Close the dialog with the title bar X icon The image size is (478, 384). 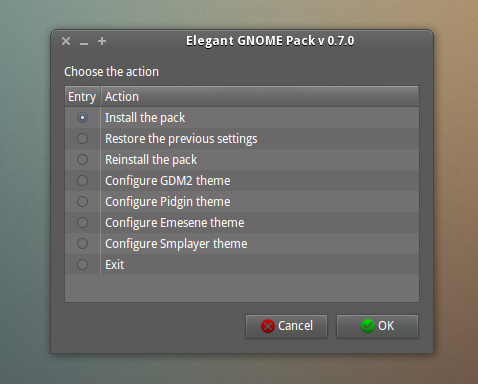66,41
